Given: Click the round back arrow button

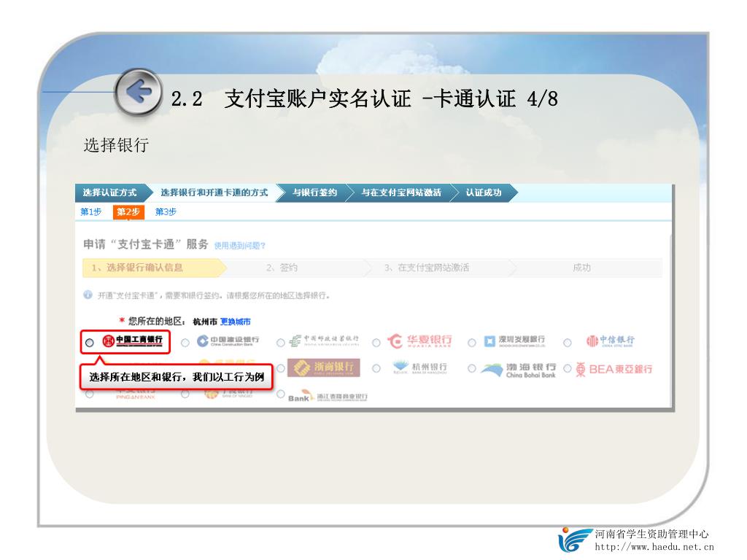Looking at the screenshot, I should 139,93.
